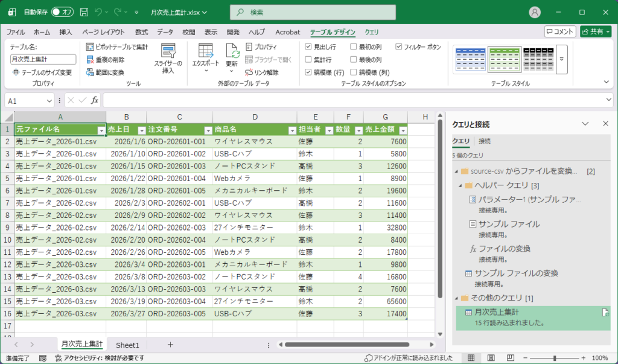Image resolution: width=618 pixels, height=364 pixels.
Task: Open 商品名 column filter dropdown
Action: coord(292,130)
